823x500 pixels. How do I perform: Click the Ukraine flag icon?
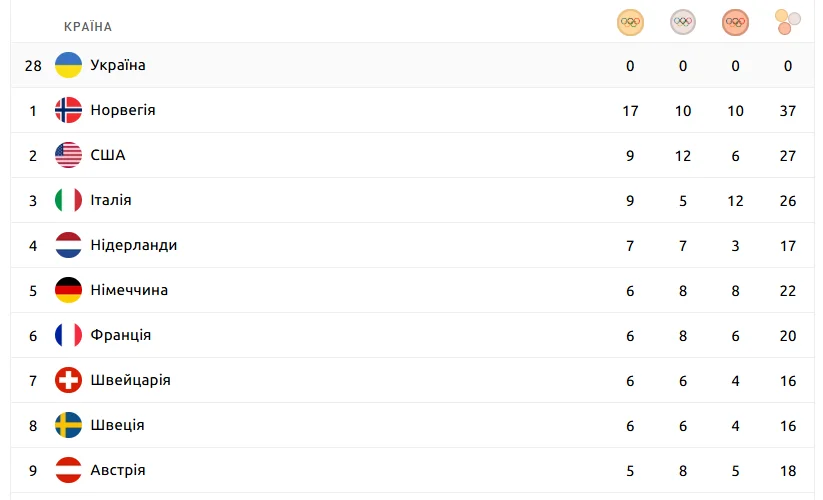click(68, 66)
